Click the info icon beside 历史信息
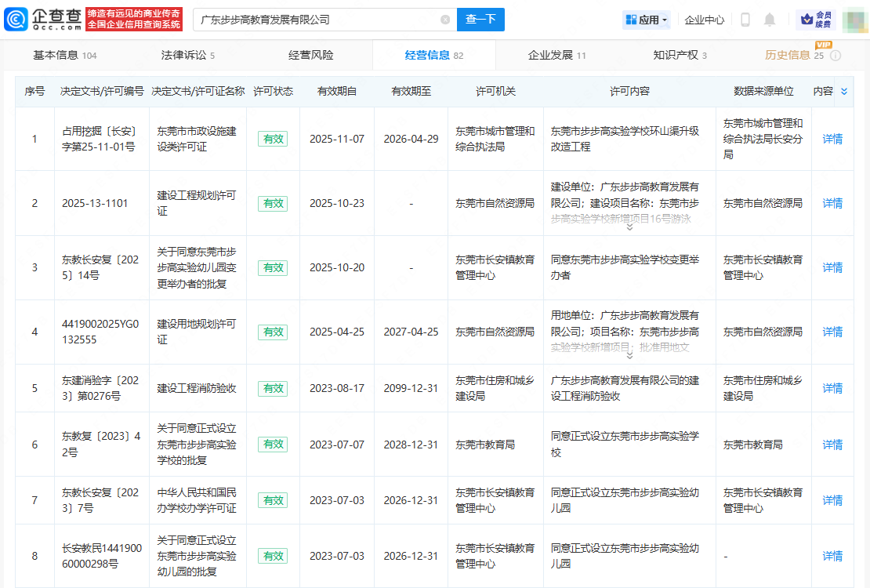 click(836, 56)
